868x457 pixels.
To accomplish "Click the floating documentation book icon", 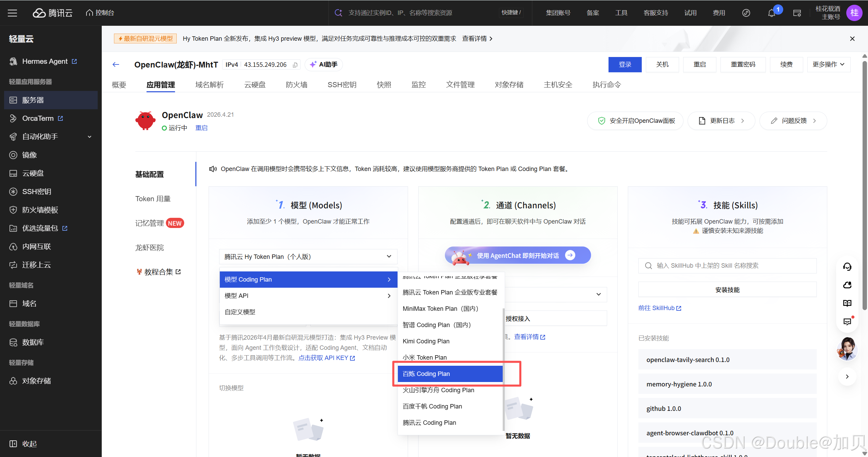I will (x=847, y=303).
